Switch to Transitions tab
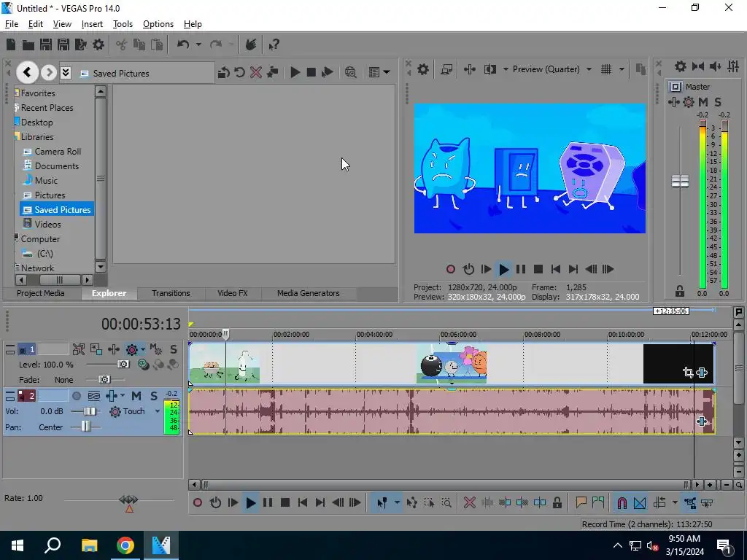This screenshot has height=560, width=747. point(171,293)
